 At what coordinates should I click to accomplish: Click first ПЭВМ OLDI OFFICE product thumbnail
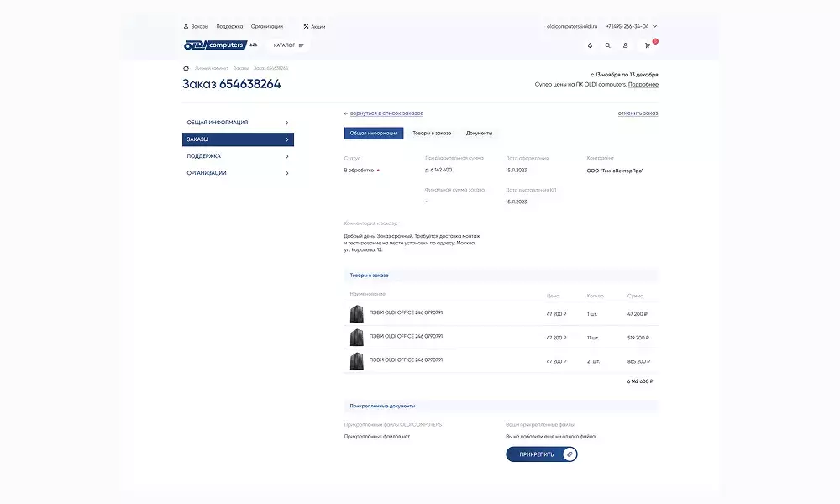[x=356, y=314]
